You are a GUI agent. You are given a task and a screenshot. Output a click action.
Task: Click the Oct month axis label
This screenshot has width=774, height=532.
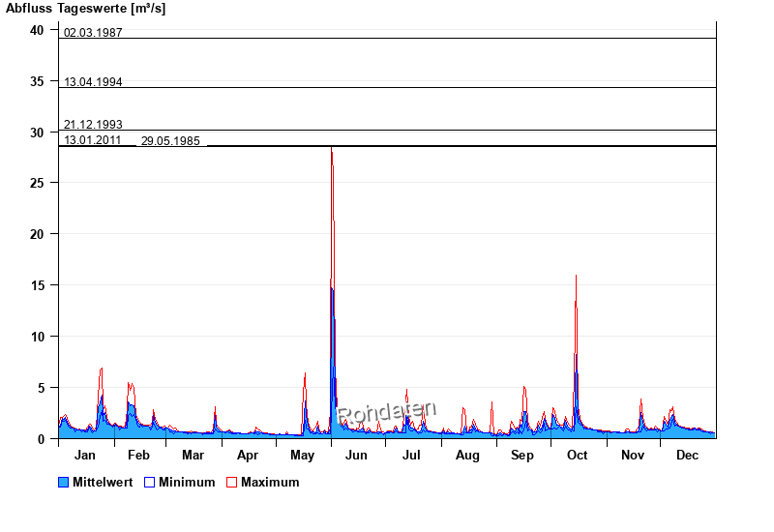coord(578,455)
